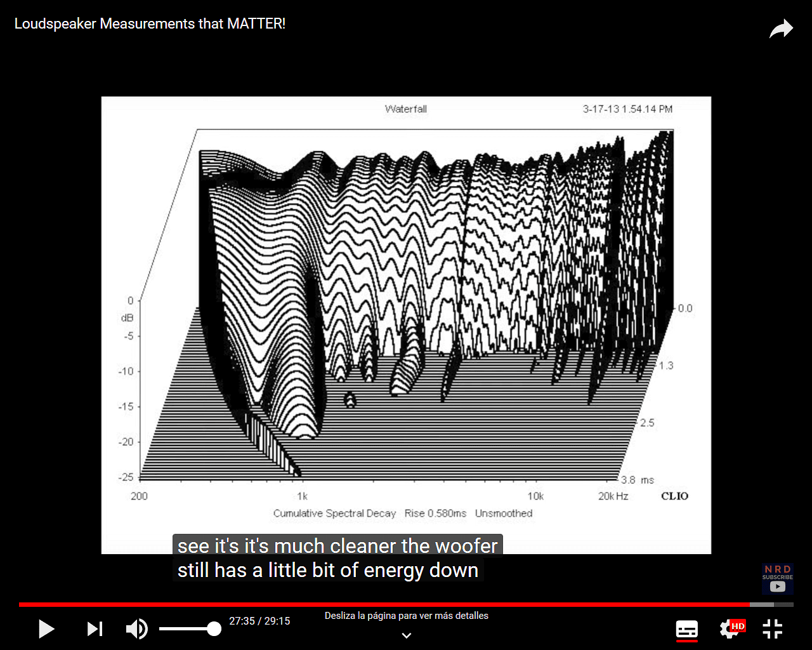Click the 'Waterfall' chart title

pyautogui.click(x=406, y=109)
